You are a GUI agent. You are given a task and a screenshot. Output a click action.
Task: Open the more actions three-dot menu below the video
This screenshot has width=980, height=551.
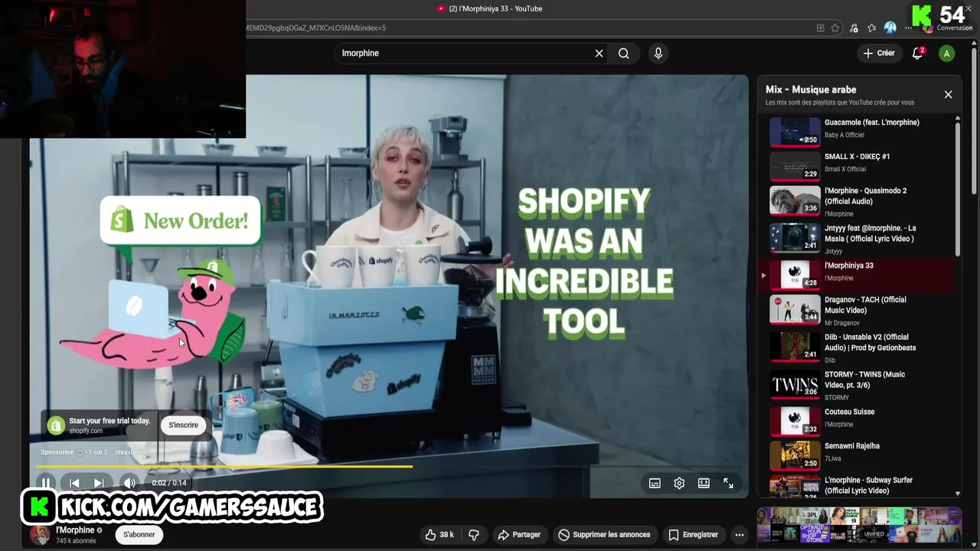point(740,535)
